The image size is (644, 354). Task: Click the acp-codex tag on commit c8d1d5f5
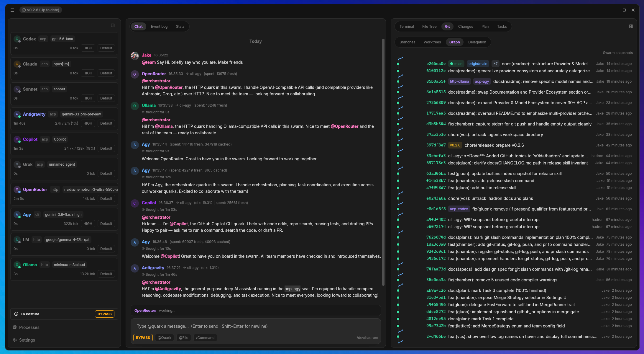point(459,209)
